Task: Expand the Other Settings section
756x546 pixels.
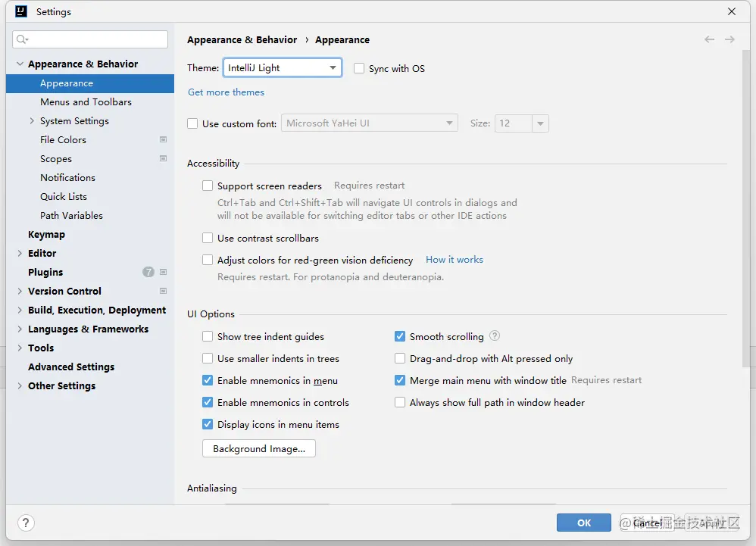Action: 20,386
